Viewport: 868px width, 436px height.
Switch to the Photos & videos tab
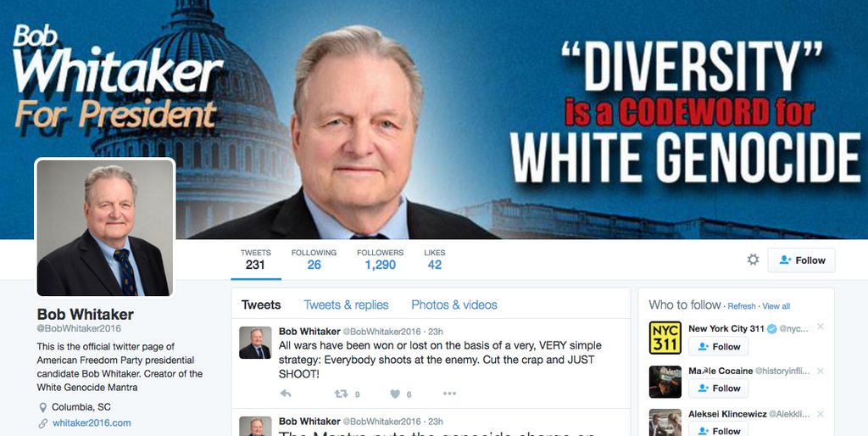454,305
